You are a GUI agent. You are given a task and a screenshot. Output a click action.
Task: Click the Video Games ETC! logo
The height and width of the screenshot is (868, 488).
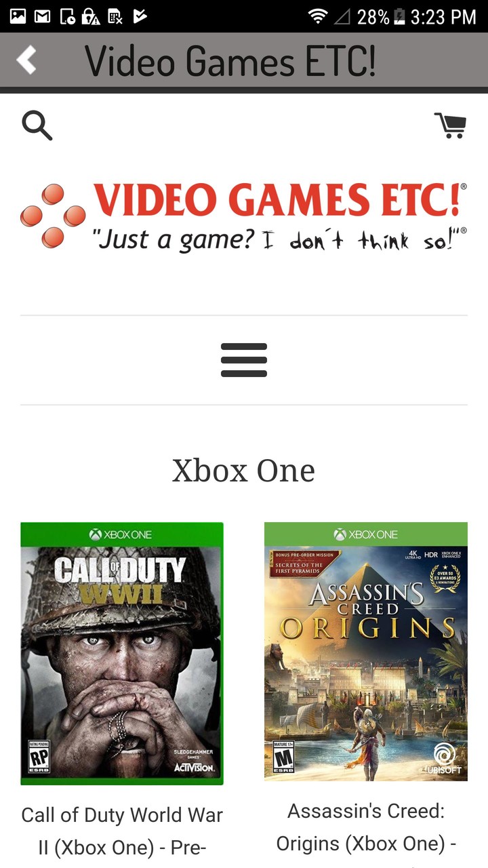click(x=244, y=216)
